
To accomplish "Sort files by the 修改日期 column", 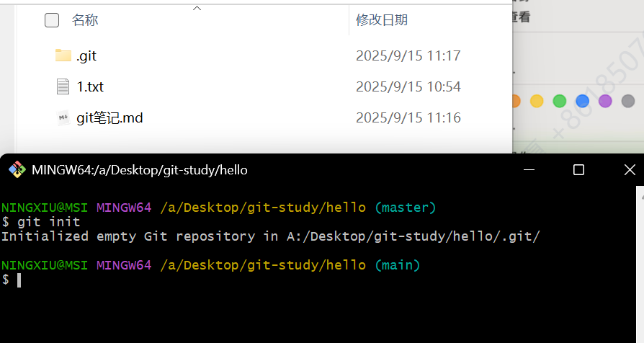I will point(382,20).
